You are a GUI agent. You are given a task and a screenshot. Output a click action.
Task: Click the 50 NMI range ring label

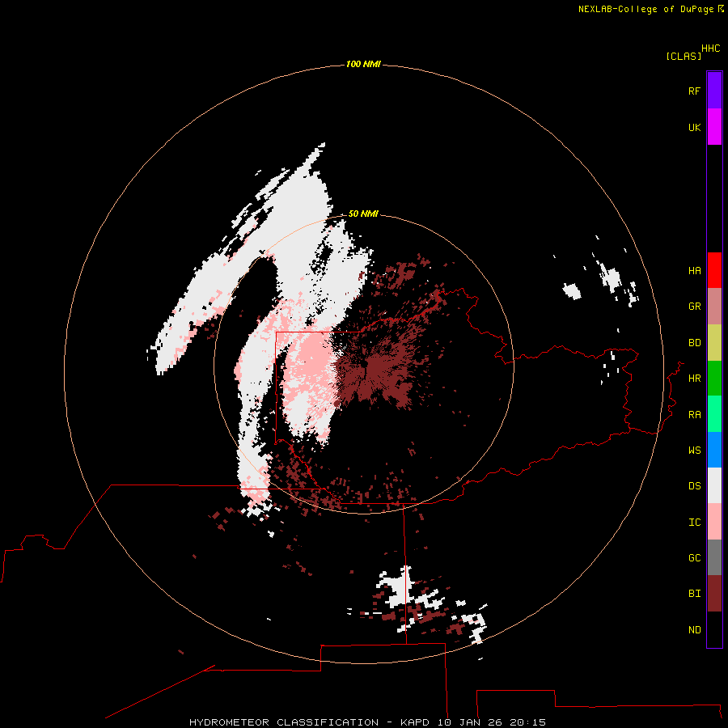click(x=363, y=214)
